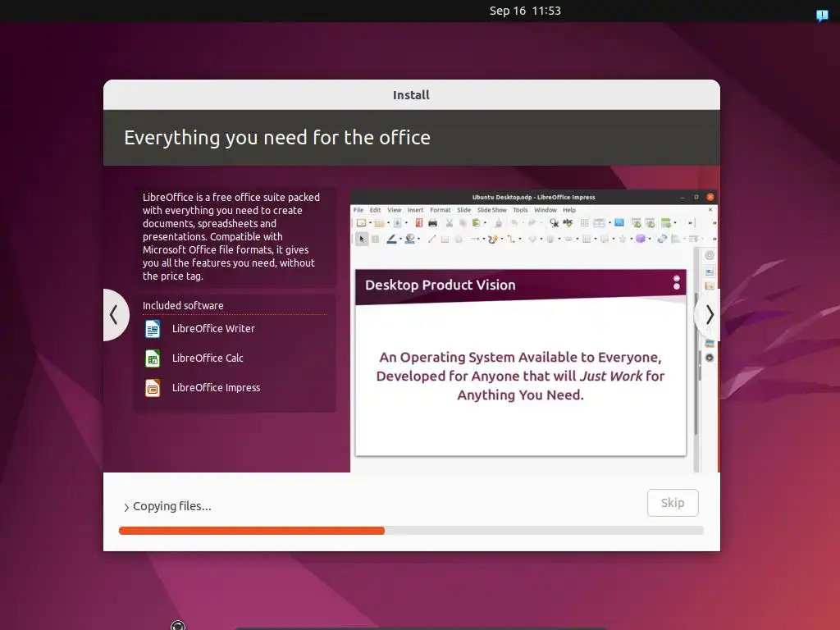The image size is (840, 630).
Task: Click the "Everything you need for the office" heading
Action: pyautogui.click(x=277, y=137)
